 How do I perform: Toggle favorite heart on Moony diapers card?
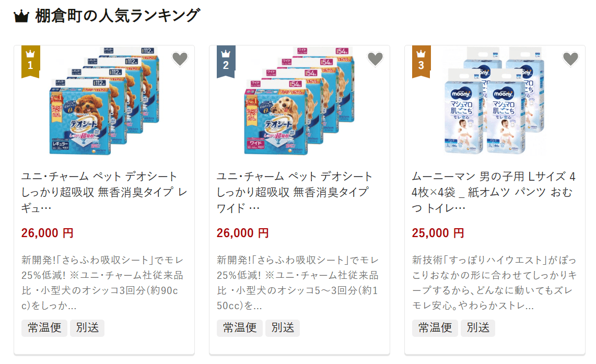(570, 59)
